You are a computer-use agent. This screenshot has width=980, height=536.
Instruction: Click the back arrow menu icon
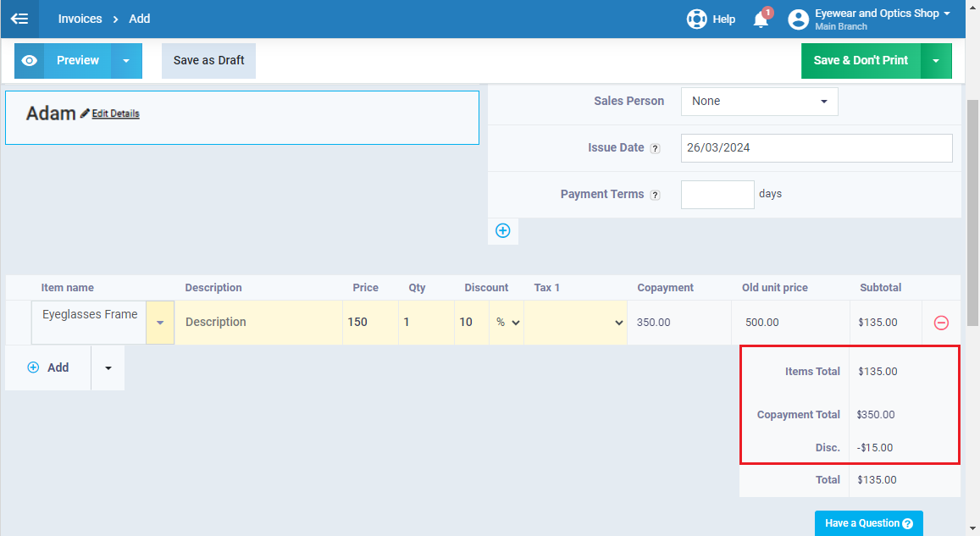pos(19,19)
